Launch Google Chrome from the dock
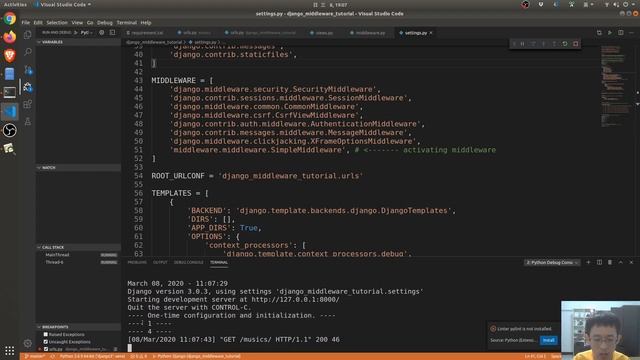 9,19
